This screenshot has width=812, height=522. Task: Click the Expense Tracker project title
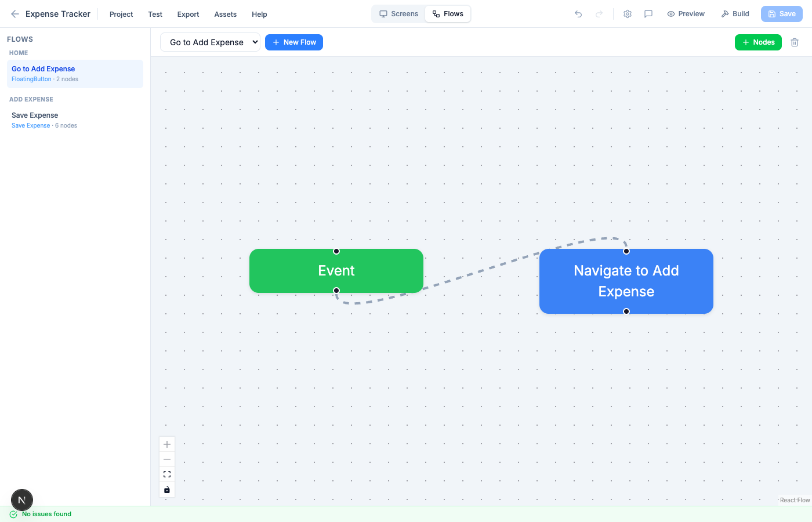pos(58,14)
